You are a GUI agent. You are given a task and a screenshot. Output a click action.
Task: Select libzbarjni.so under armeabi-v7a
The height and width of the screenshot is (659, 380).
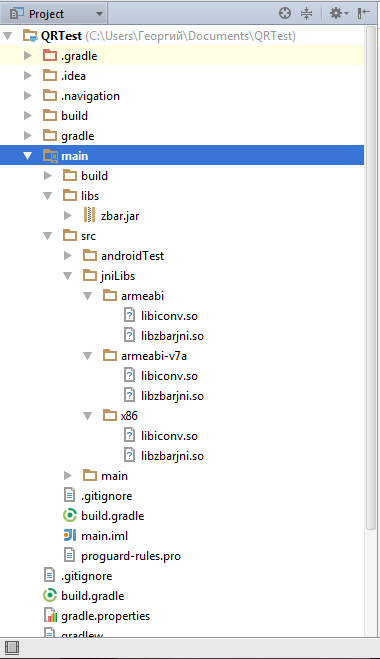tap(172, 396)
